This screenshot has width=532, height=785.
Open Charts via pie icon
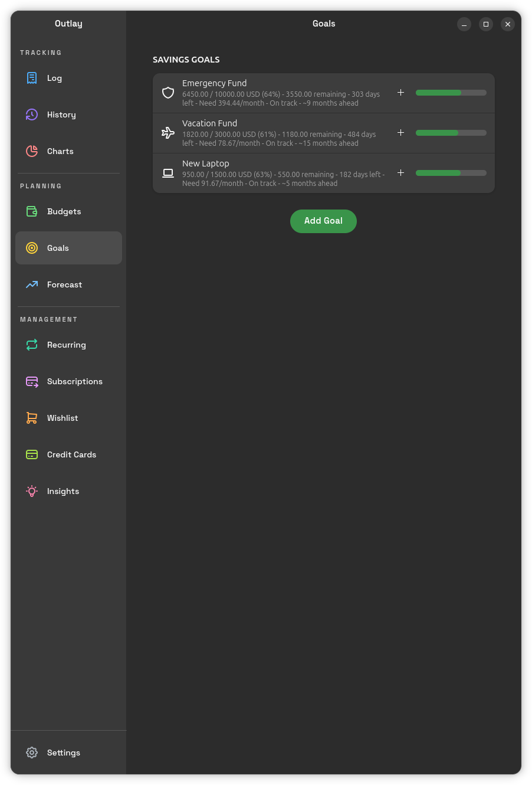click(x=32, y=151)
